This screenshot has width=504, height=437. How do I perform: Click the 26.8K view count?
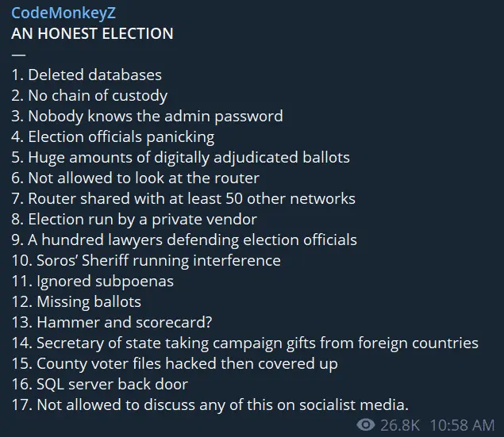[400, 425]
